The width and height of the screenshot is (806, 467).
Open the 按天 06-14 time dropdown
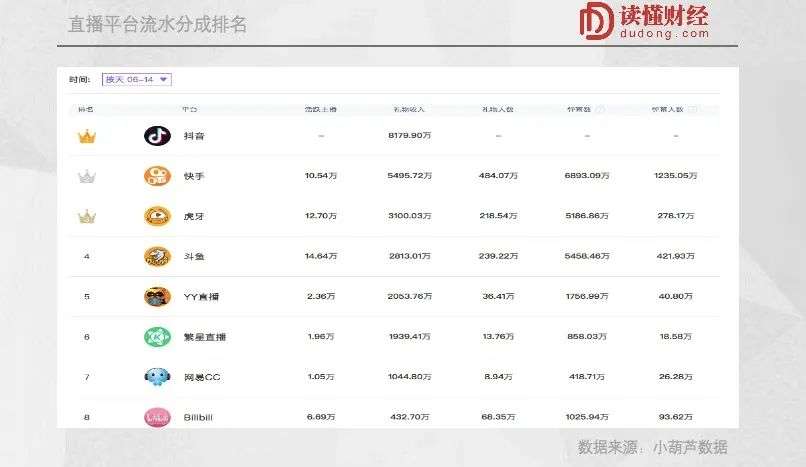coord(137,80)
